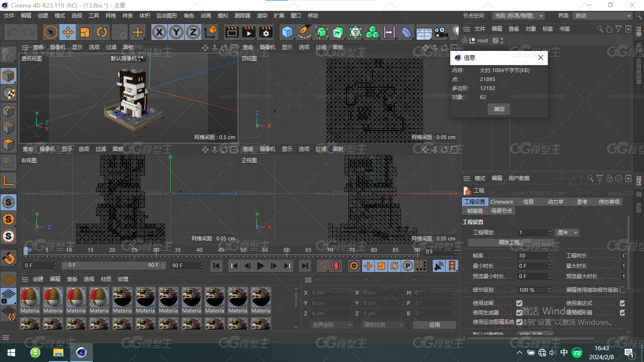Screen dimensions: 644x362
Task: Switch to 场景节点 tab
Action: tap(501, 211)
